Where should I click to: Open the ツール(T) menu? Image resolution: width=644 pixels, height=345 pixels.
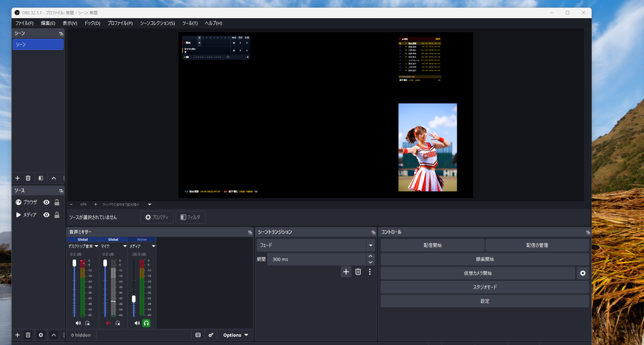(190, 23)
